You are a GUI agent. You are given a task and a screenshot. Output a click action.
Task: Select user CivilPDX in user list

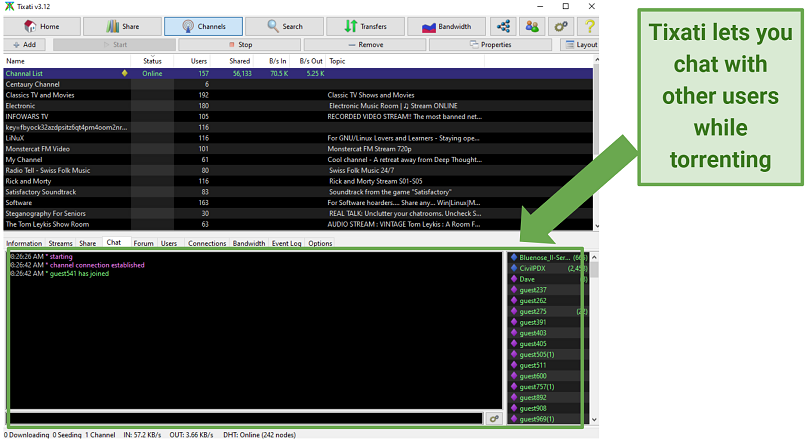click(548, 268)
